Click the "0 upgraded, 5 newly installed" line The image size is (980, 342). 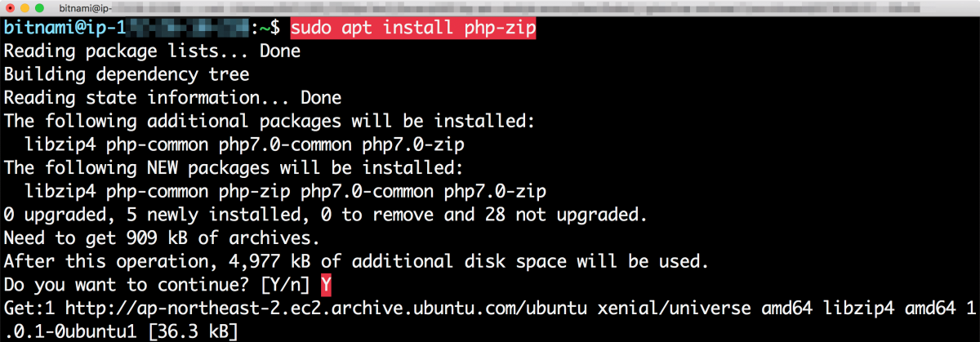tap(326, 215)
